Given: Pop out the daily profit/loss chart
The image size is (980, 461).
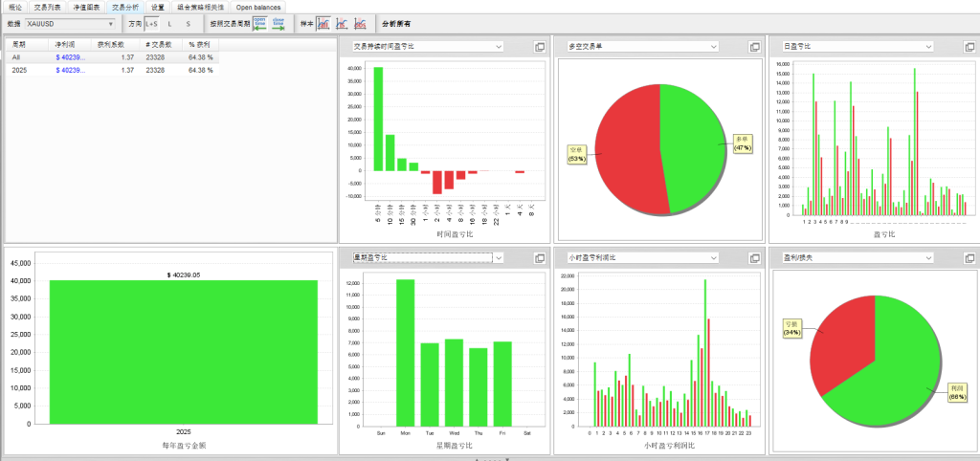Looking at the screenshot, I should pyautogui.click(x=969, y=47).
